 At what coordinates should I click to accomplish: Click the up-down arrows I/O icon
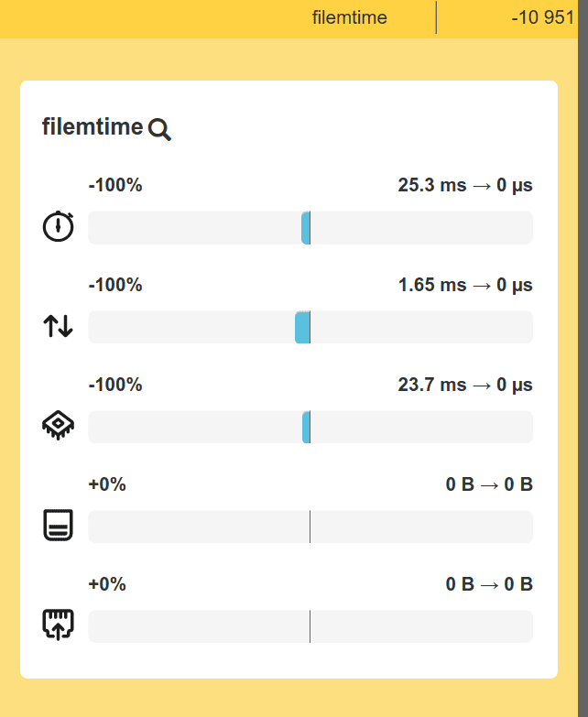[x=59, y=326]
